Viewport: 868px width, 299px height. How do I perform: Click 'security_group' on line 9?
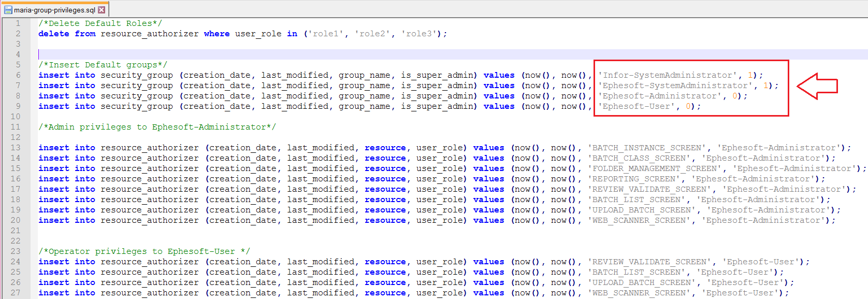pos(137,106)
